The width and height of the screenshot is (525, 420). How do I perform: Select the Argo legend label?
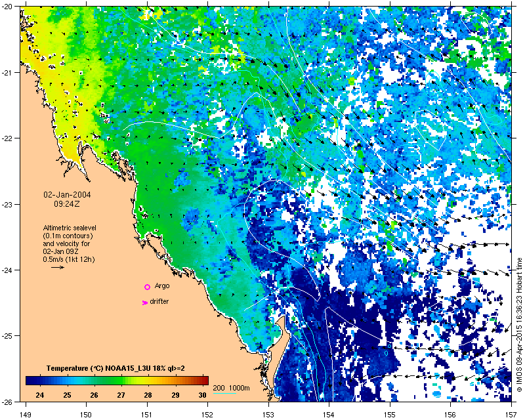pos(162,285)
